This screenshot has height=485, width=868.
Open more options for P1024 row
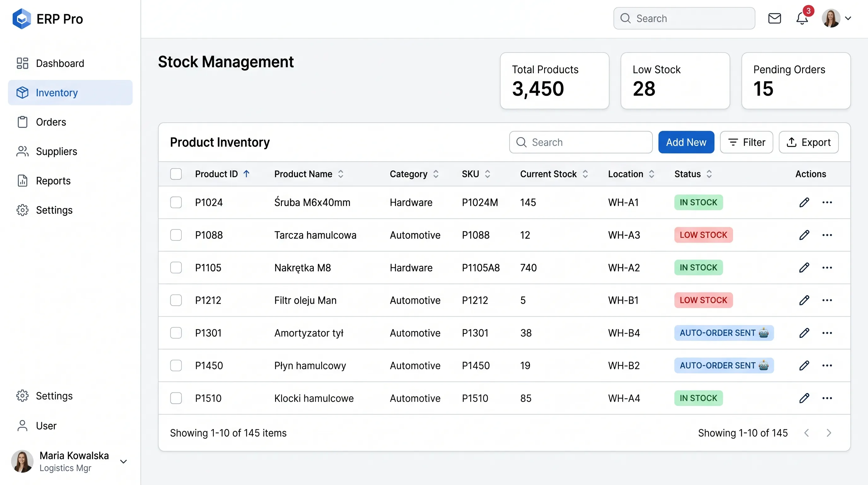[x=827, y=202]
